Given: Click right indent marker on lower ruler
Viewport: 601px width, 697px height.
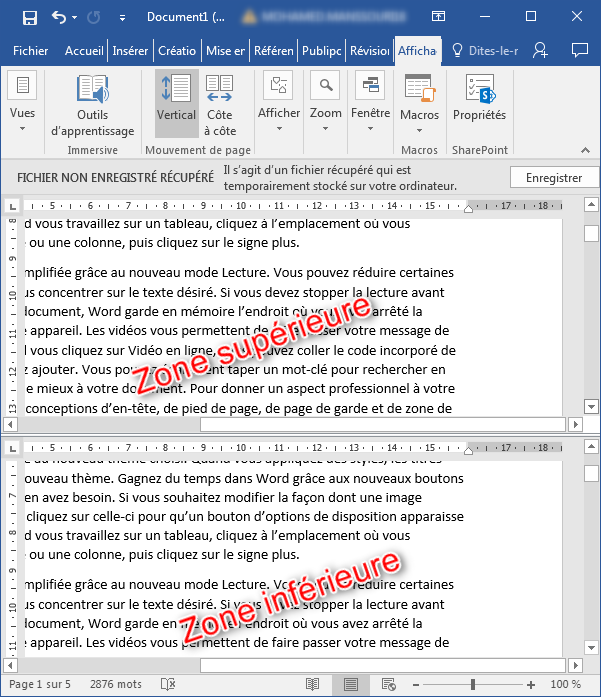Looking at the screenshot, I should point(468,451).
